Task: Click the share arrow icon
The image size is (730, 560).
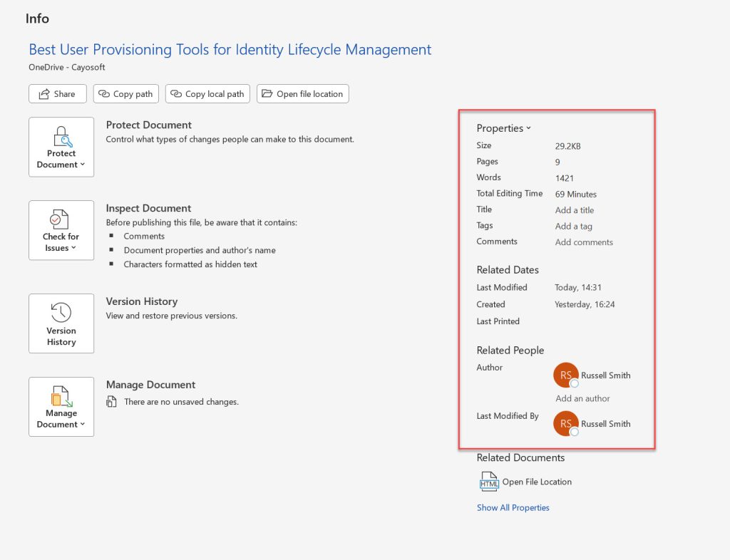Action: [44, 94]
